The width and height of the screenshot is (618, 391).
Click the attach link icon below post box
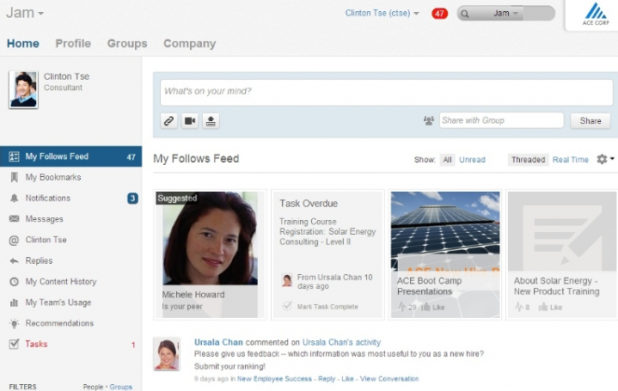point(169,121)
